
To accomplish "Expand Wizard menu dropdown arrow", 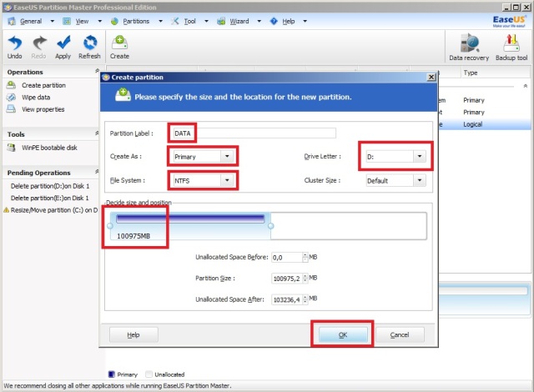I will point(259,21).
